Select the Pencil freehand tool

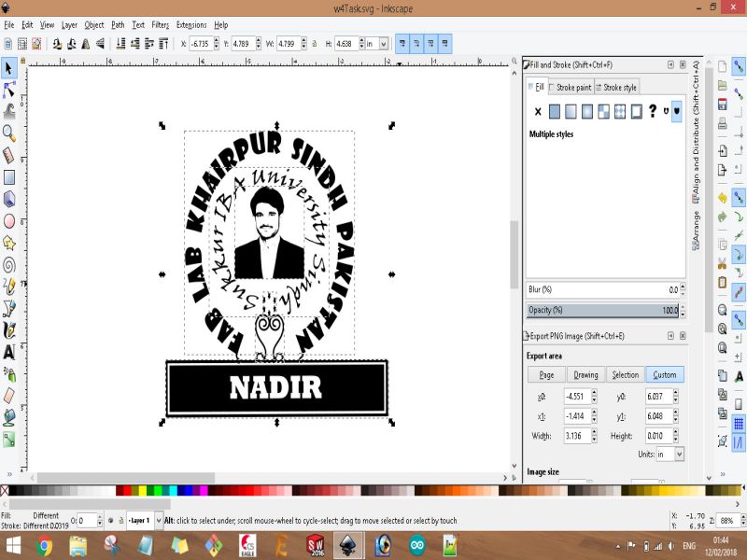pos(9,287)
